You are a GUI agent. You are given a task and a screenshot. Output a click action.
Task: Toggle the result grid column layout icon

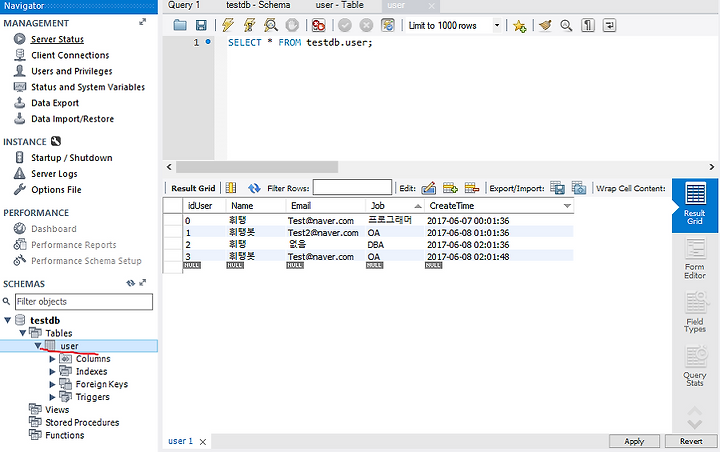(x=231, y=188)
